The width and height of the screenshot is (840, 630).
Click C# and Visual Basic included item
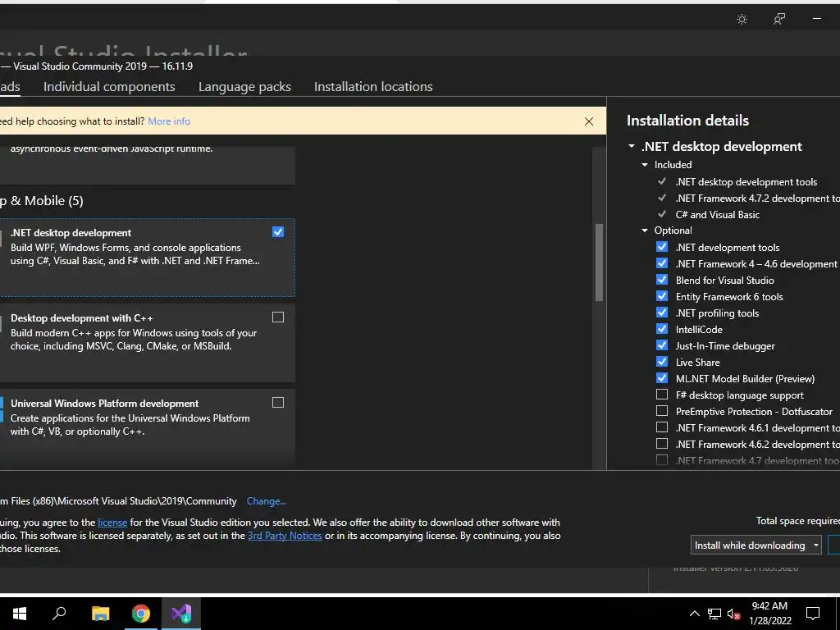(x=717, y=214)
